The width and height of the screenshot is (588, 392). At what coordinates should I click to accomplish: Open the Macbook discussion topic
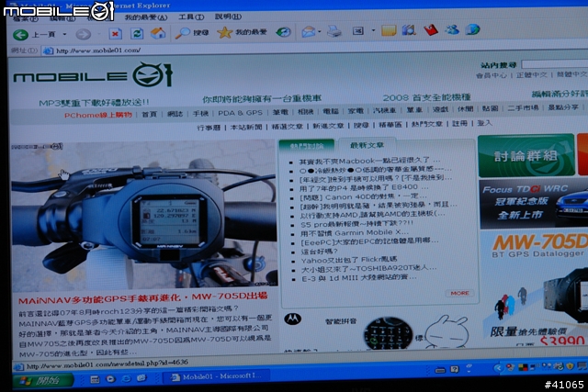pos(369,162)
